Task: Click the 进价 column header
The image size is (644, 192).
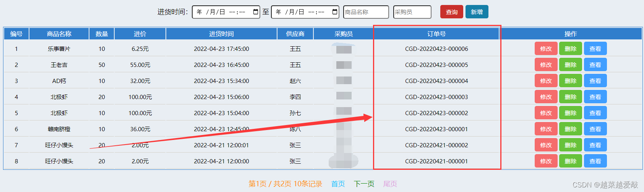Action: point(140,34)
